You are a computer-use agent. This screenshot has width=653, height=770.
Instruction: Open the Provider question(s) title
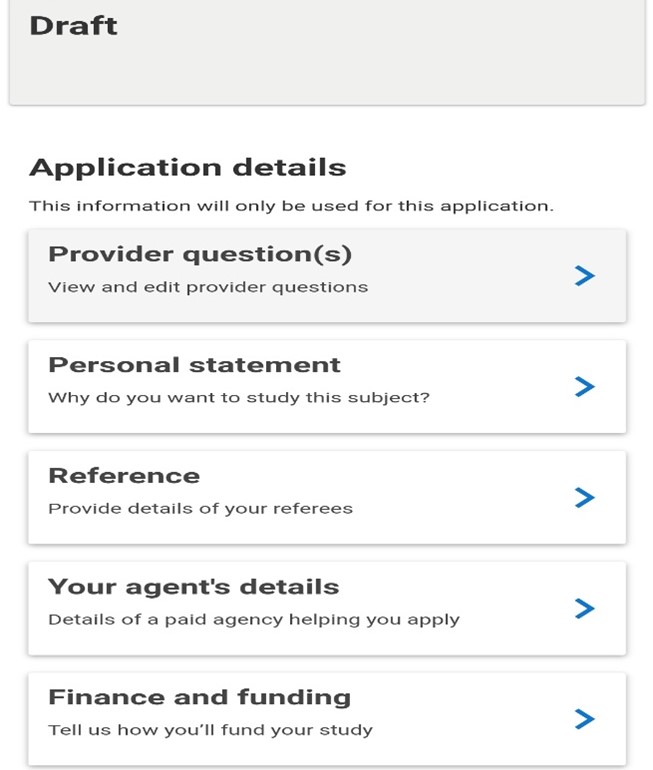pyautogui.click(x=200, y=255)
